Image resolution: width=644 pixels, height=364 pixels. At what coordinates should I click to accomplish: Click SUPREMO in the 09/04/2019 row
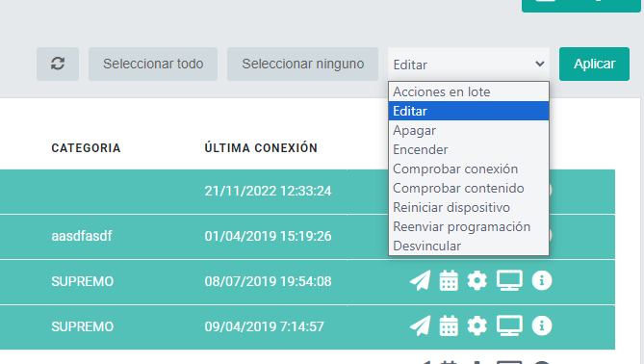coord(82,326)
